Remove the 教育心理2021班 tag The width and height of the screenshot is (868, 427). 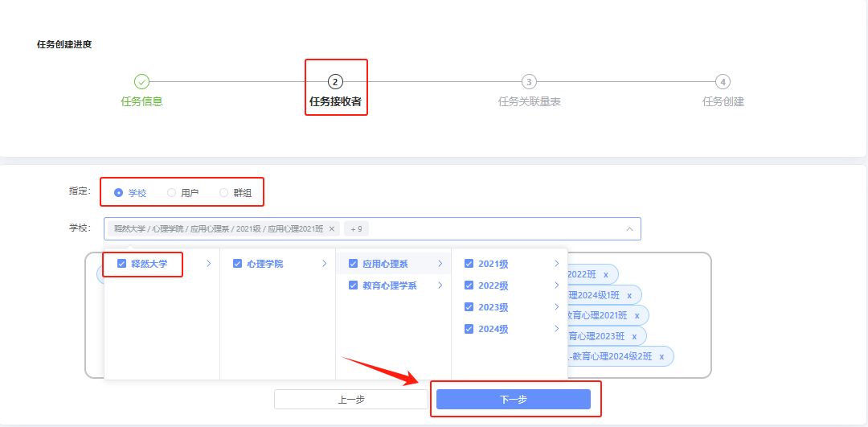637,316
